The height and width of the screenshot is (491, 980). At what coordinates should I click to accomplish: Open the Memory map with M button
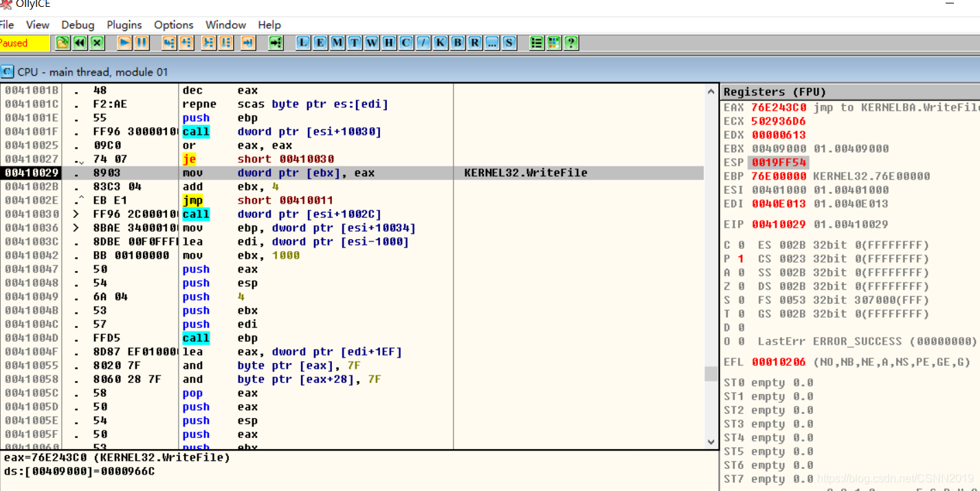click(x=337, y=43)
